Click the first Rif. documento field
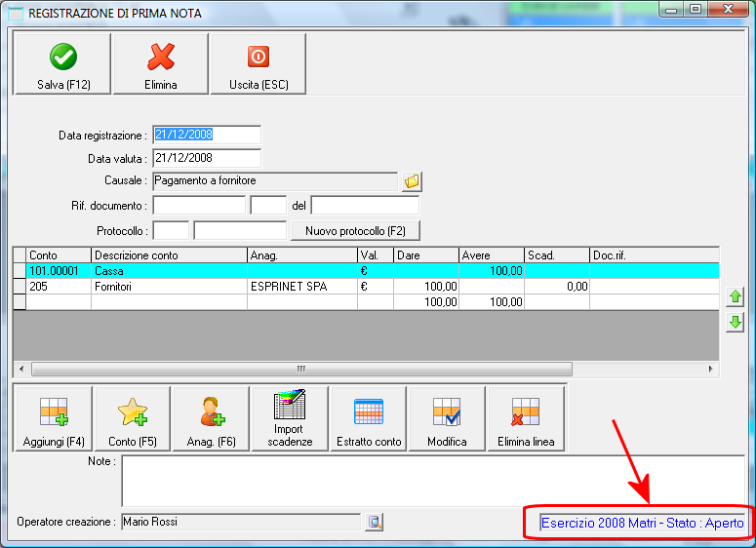The width and height of the screenshot is (756, 548). point(199,206)
